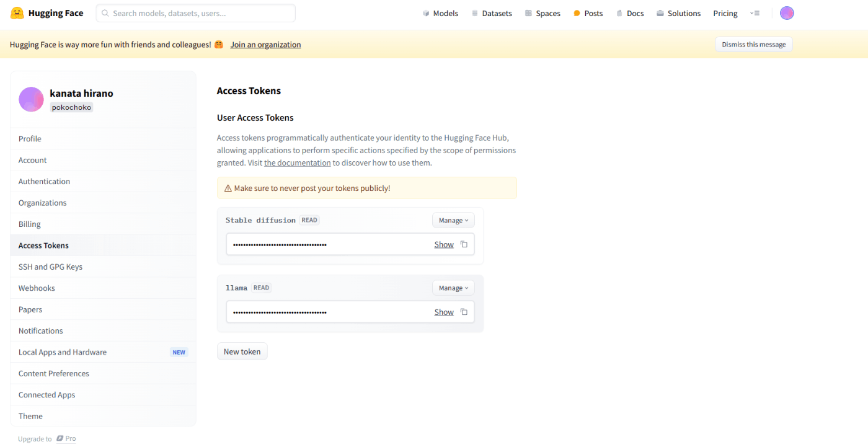
Task: Open the documentation link
Action: point(298,163)
